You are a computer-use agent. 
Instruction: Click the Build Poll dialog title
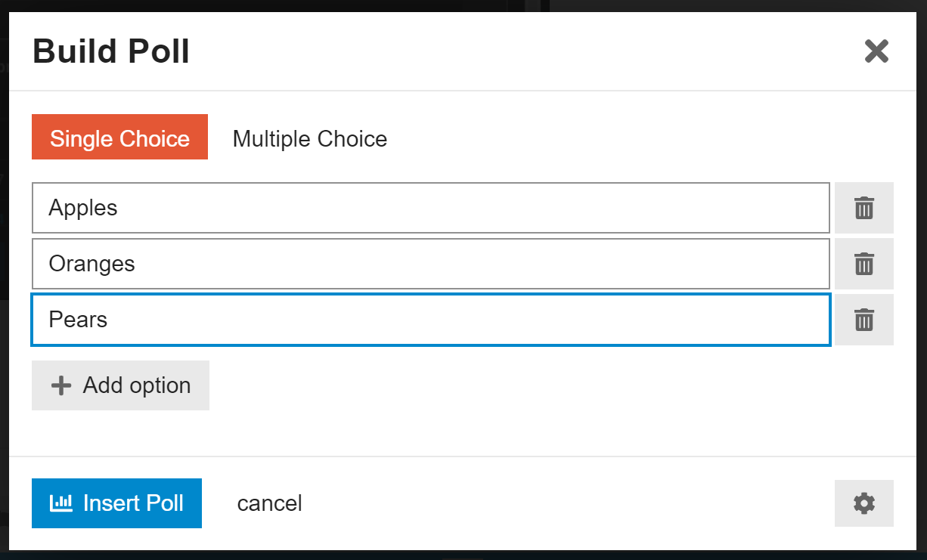(x=110, y=51)
